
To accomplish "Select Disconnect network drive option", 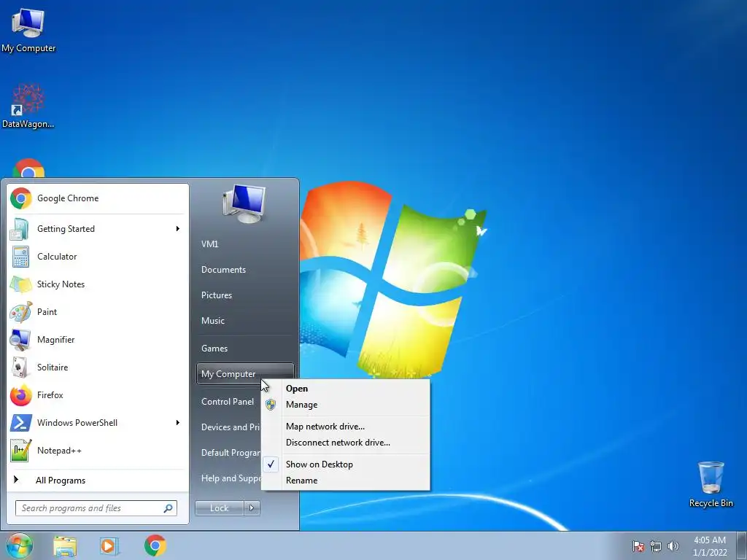I will coord(346,443).
